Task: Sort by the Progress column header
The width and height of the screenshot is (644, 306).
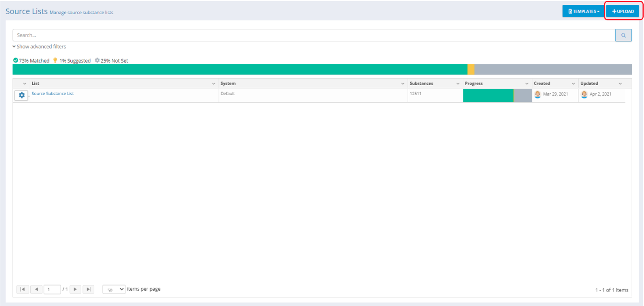Action: (474, 84)
